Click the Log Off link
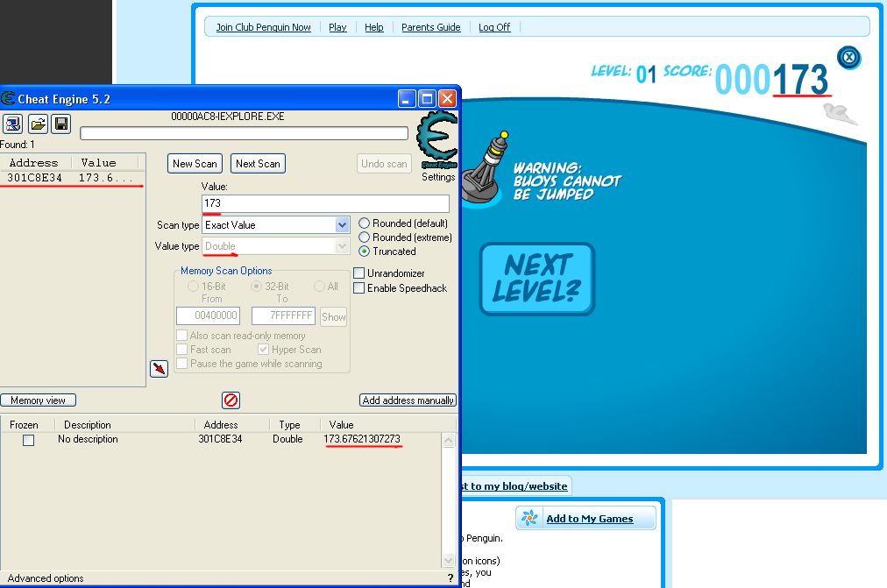This screenshot has width=887, height=588. pos(494,27)
